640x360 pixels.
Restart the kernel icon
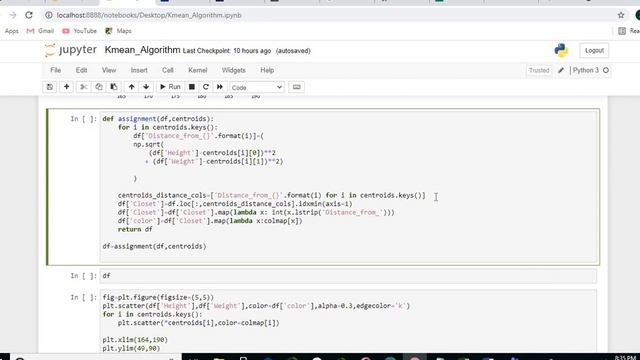(206, 87)
